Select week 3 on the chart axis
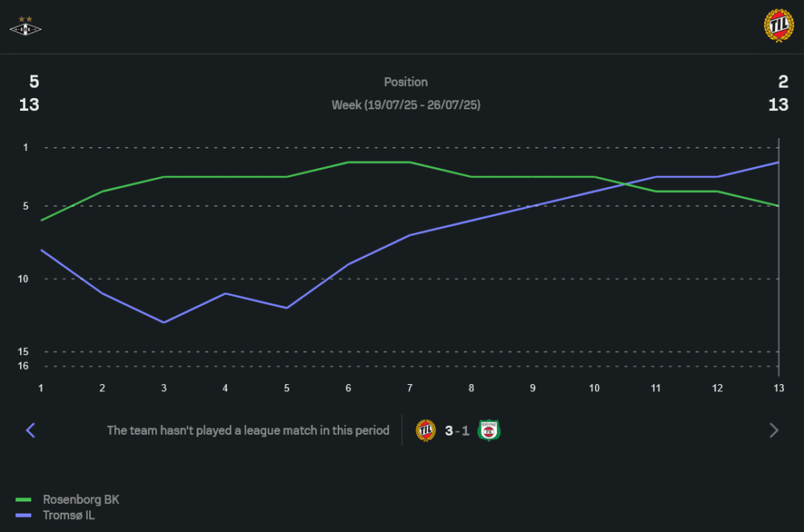The image size is (804, 532). tap(164, 387)
